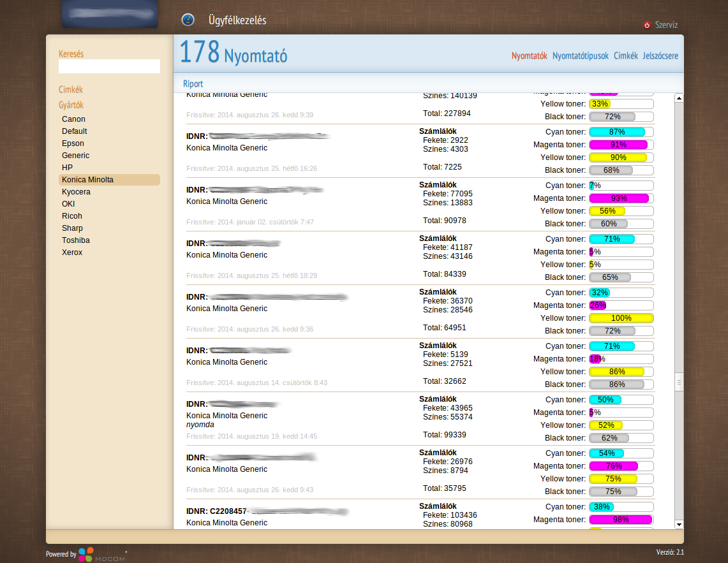Click 'Total: 32662' counter text
The image size is (728, 563).
[x=444, y=381]
